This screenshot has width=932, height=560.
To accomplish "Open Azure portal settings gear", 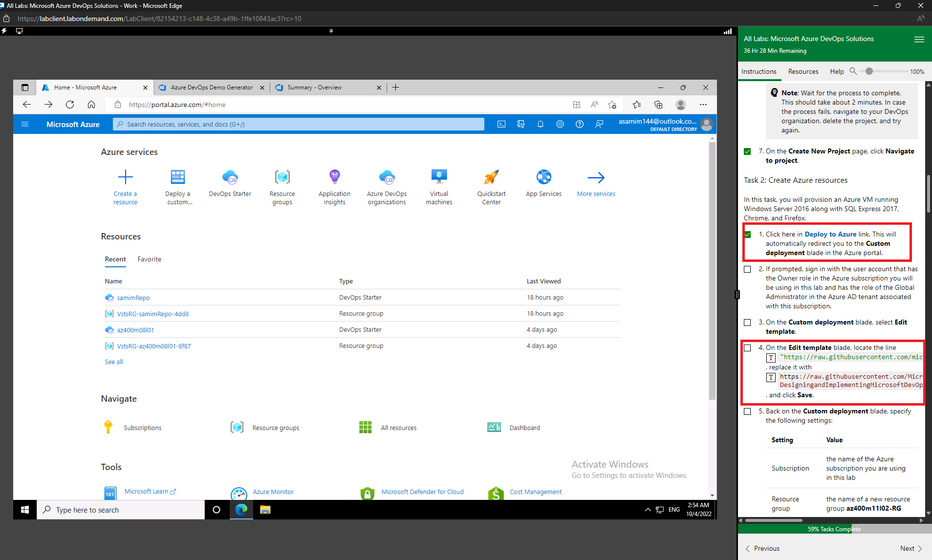I will point(560,124).
